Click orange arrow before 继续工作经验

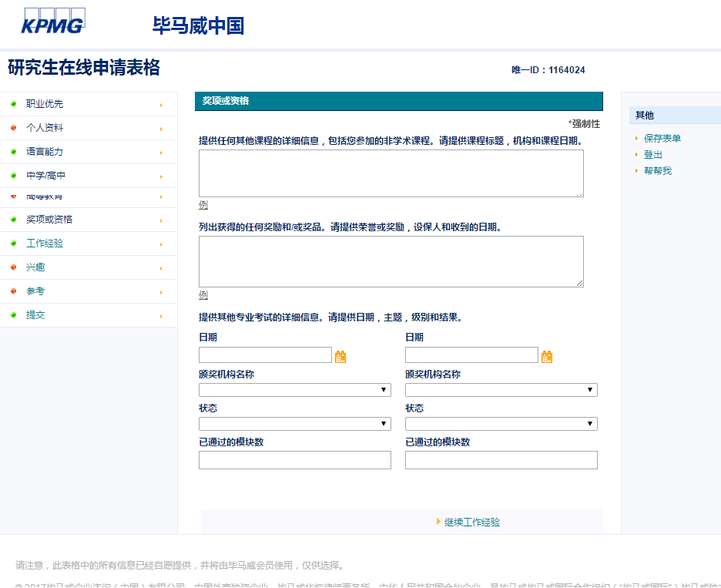pyautogui.click(x=438, y=521)
